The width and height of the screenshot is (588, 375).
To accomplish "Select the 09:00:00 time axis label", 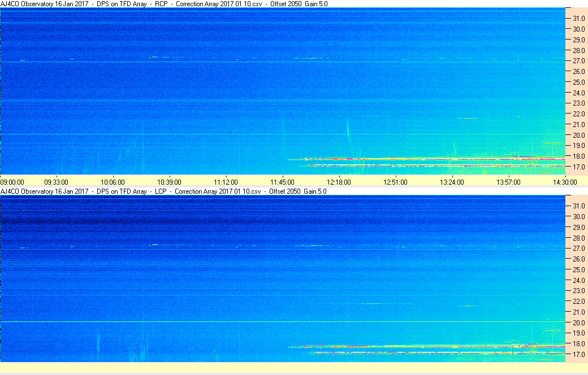I will pyautogui.click(x=12, y=182).
